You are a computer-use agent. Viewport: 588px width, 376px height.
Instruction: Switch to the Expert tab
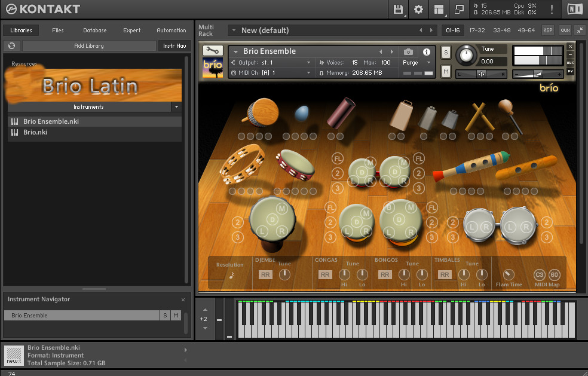pyautogui.click(x=131, y=30)
